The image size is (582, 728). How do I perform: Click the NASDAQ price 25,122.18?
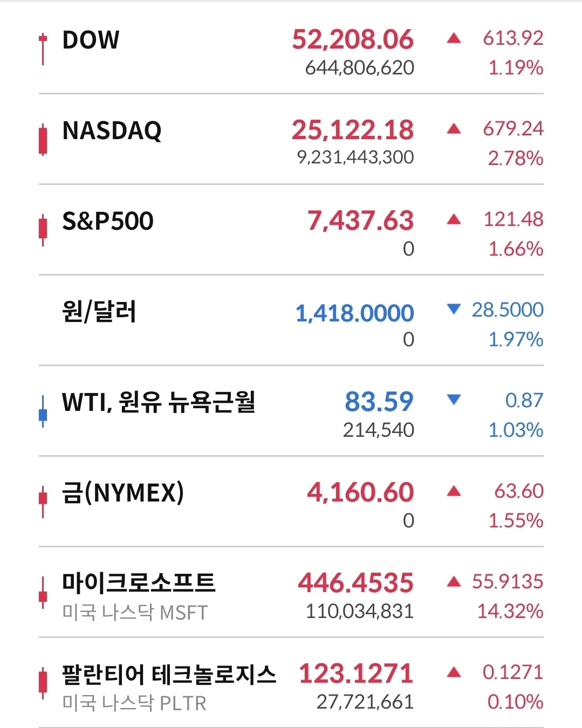[353, 130]
